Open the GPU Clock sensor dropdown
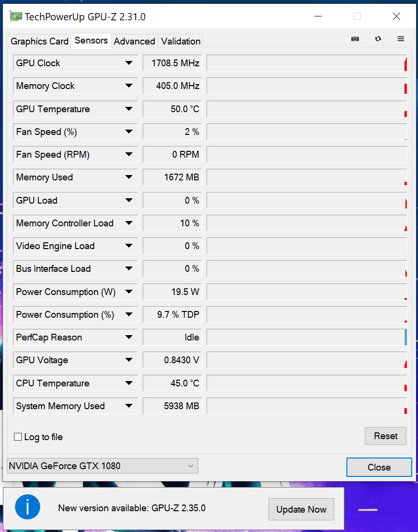 point(129,63)
